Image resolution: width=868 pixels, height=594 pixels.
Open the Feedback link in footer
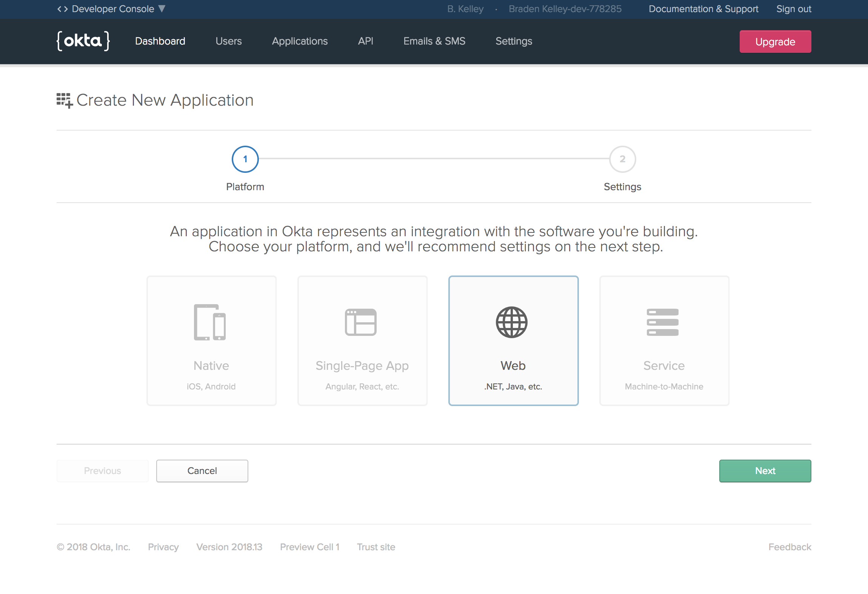pos(790,547)
